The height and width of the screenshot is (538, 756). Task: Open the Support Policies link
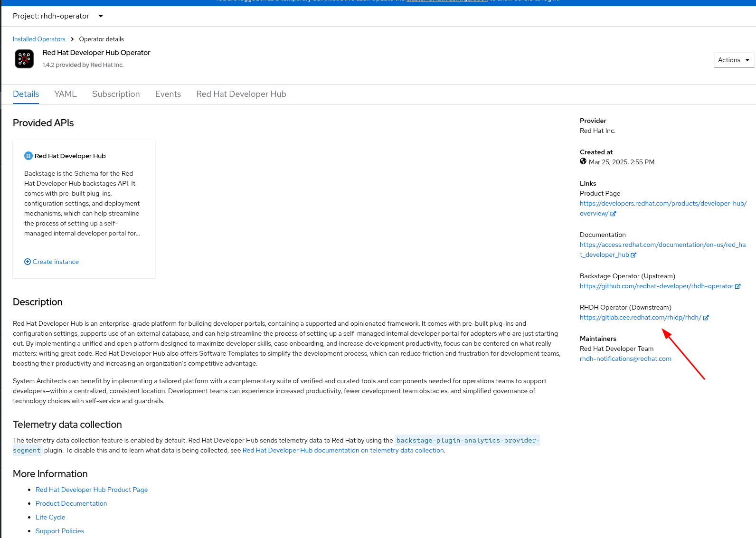click(60, 531)
